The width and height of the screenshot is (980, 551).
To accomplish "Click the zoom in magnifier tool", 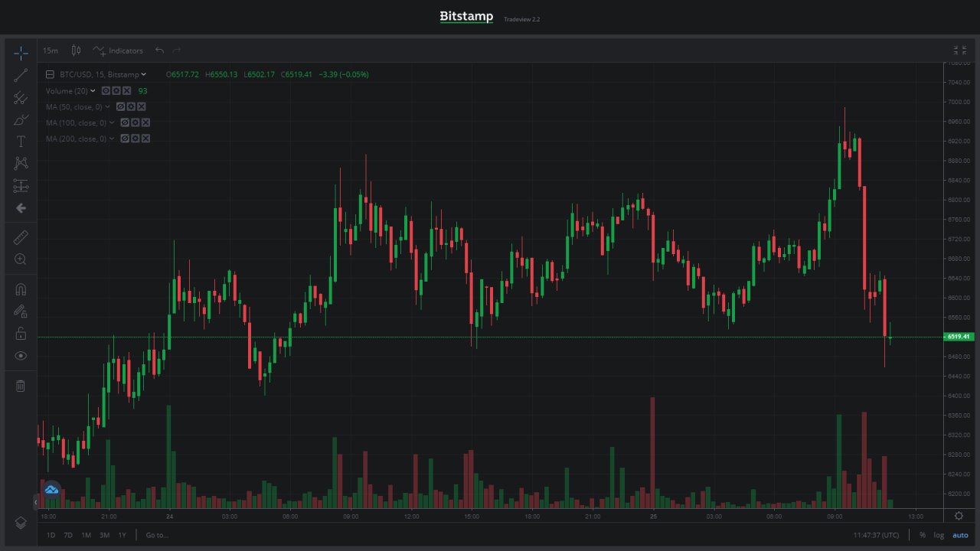I will tap(21, 259).
